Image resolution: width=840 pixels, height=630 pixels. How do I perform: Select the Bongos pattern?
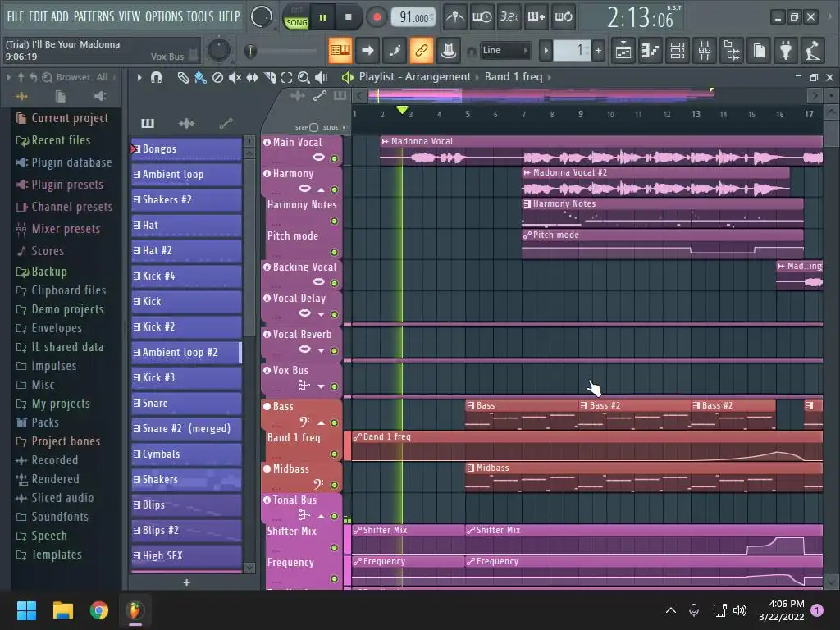tap(186, 149)
